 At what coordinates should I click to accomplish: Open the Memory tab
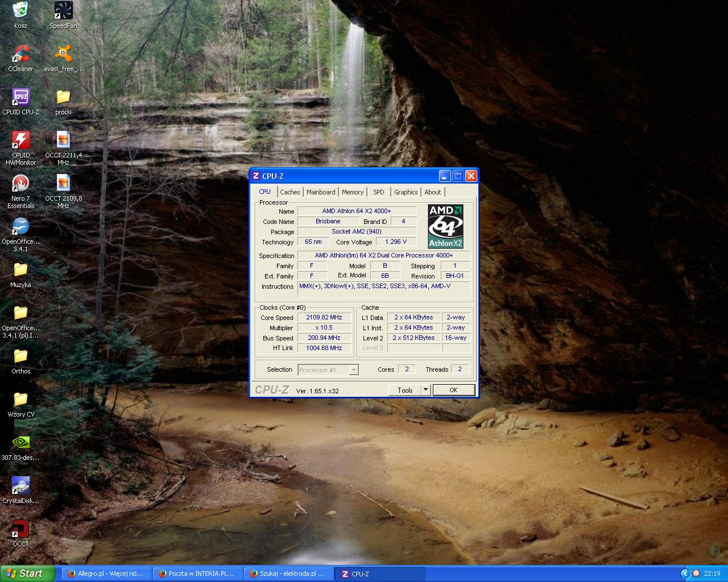tap(353, 192)
